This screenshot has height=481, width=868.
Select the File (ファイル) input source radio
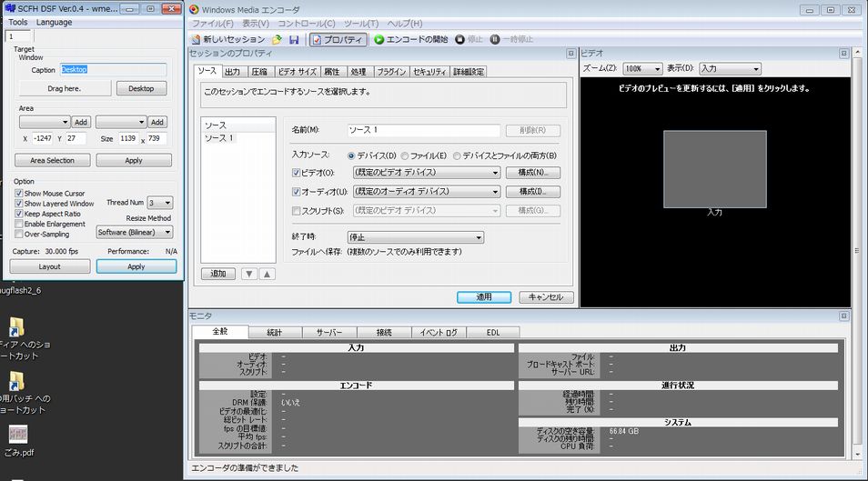[x=405, y=156]
